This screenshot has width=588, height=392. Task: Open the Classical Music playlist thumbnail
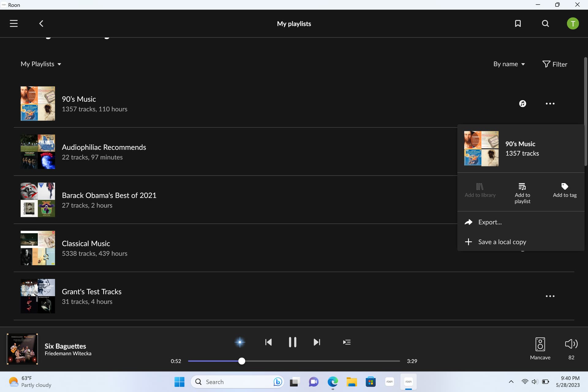38,248
